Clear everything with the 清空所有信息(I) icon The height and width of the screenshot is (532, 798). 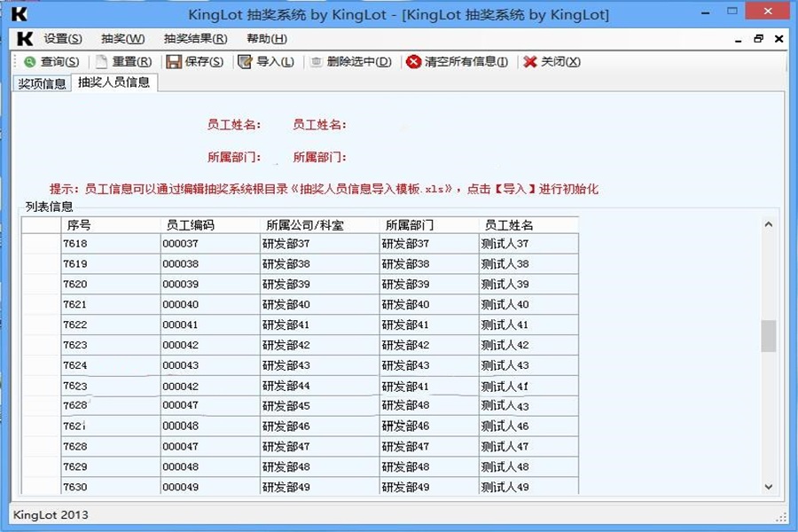pyautogui.click(x=413, y=61)
